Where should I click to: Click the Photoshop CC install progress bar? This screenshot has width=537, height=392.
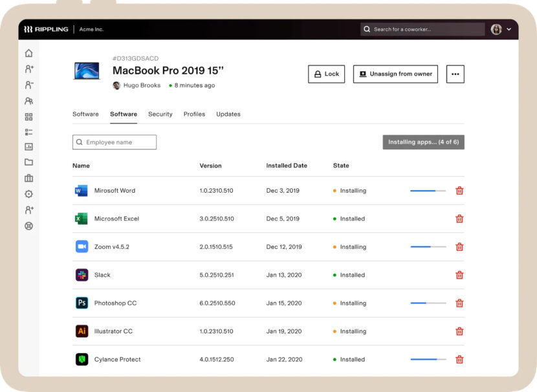pyautogui.click(x=427, y=303)
